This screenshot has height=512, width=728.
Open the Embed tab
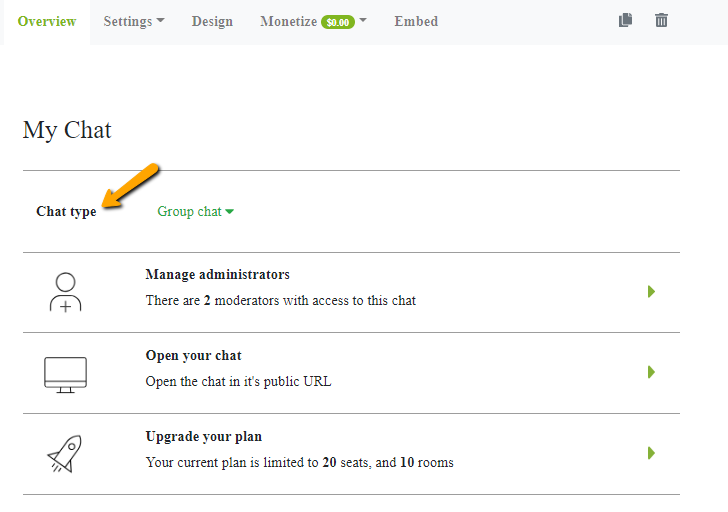click(416, 21)
